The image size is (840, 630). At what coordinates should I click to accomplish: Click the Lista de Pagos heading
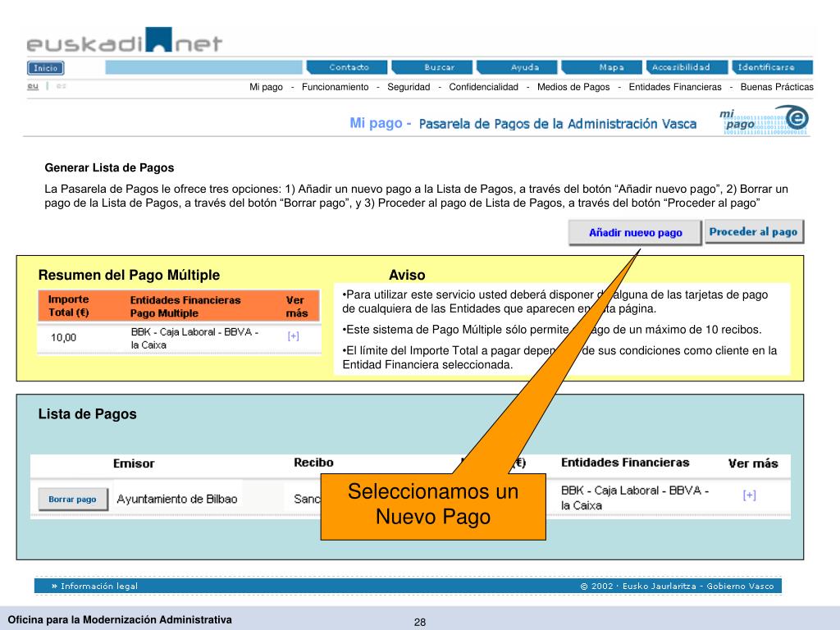[x=87, y=414]
